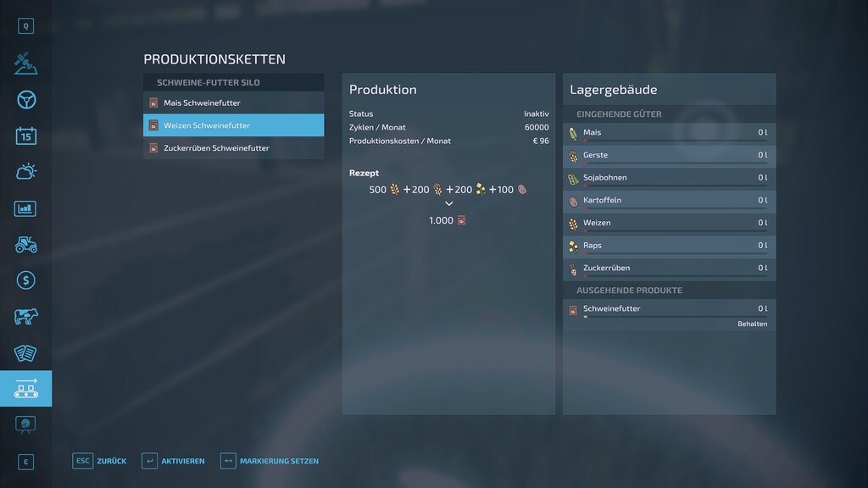Click the Kartoffeln row label

[603, 200]
